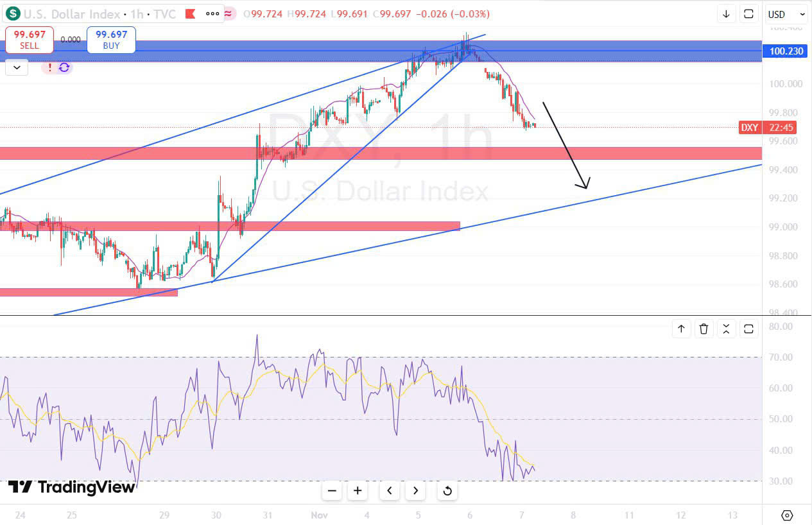Screen dimensions: 812x525
Task: Maximize the RSI indicator pane
Action: tap(748, 329)
